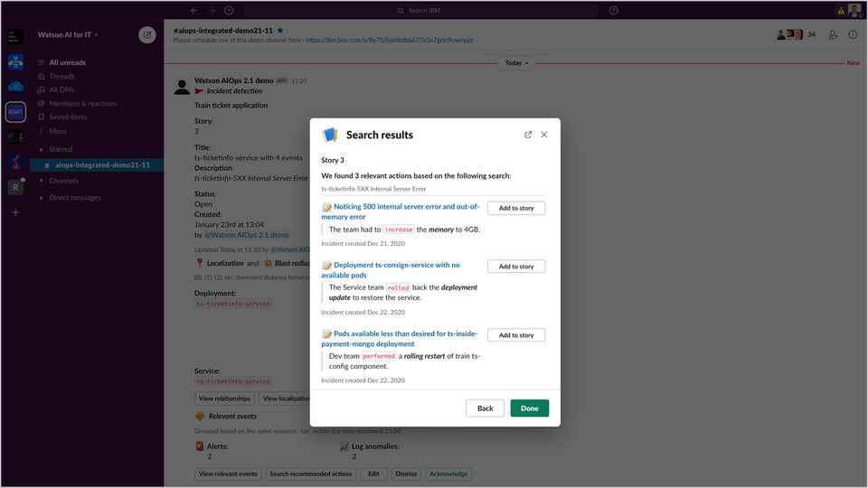The height and width of the screenshot is (488, 868).
Task: Open the Watson AI for IT workspace dropdown
Action: pyautogui.click(x=68, y=34)
